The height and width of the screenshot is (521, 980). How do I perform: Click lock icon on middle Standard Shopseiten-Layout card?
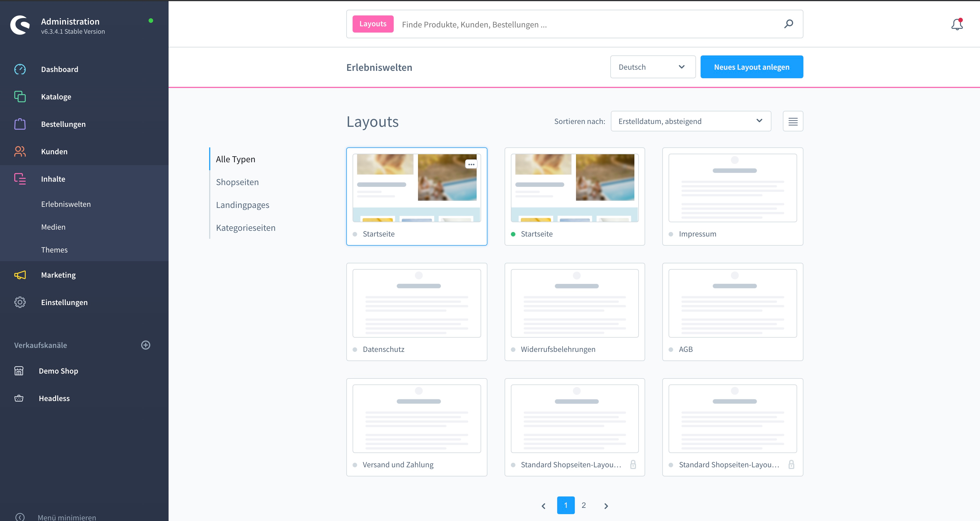tap(633, 464)
